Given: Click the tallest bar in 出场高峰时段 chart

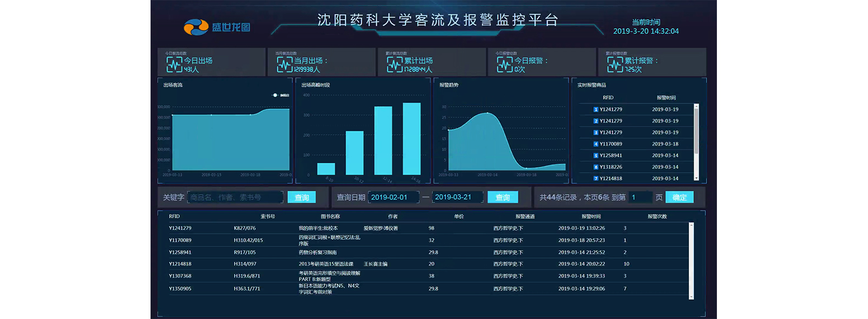Looking at the screenshot, I should click(411, 139).
